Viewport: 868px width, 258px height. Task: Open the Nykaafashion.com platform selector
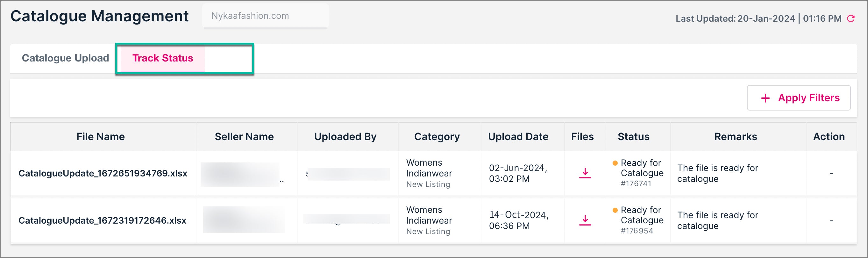265,16
